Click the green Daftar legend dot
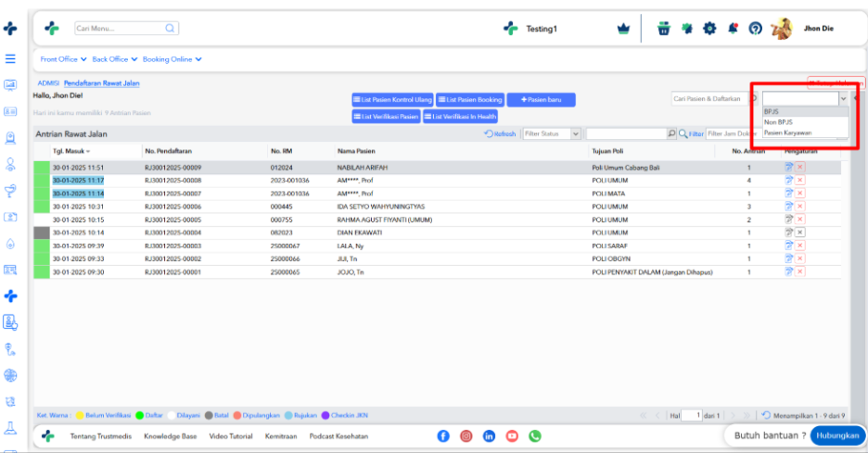Viewport: 868px width, 453px height. tap(139, 415)
